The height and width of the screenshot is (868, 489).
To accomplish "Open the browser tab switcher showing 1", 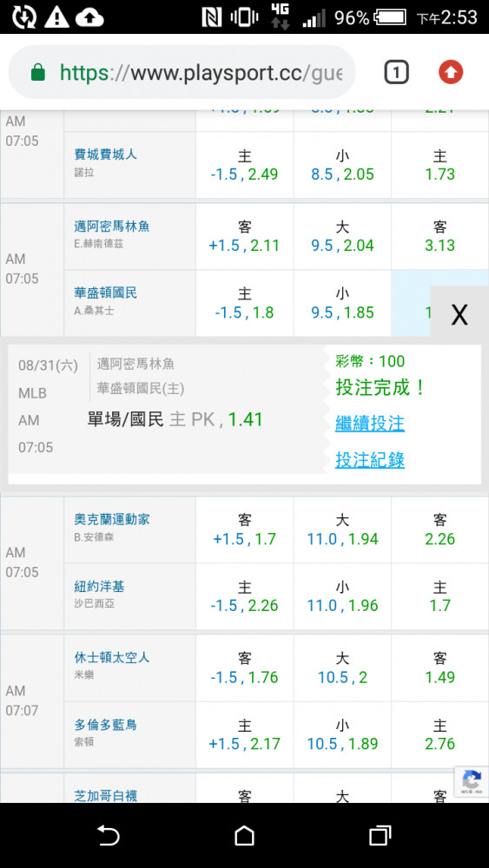I will (x=397, y=73).
